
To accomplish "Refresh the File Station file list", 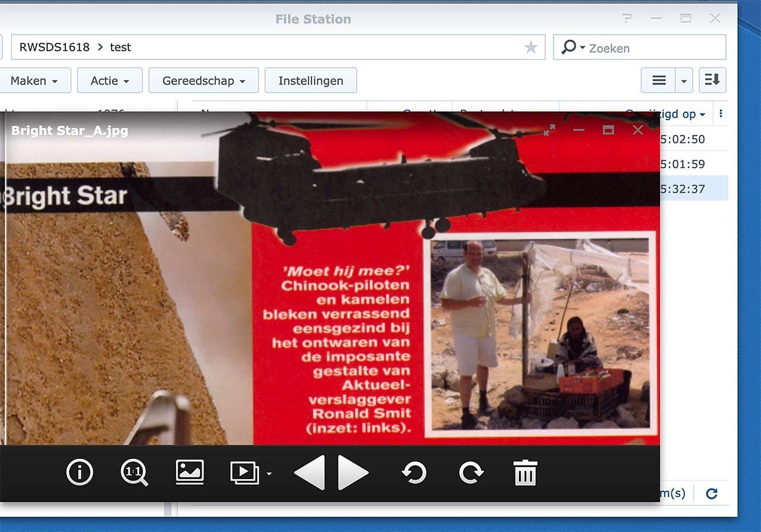I will click(x=712, y=493).
